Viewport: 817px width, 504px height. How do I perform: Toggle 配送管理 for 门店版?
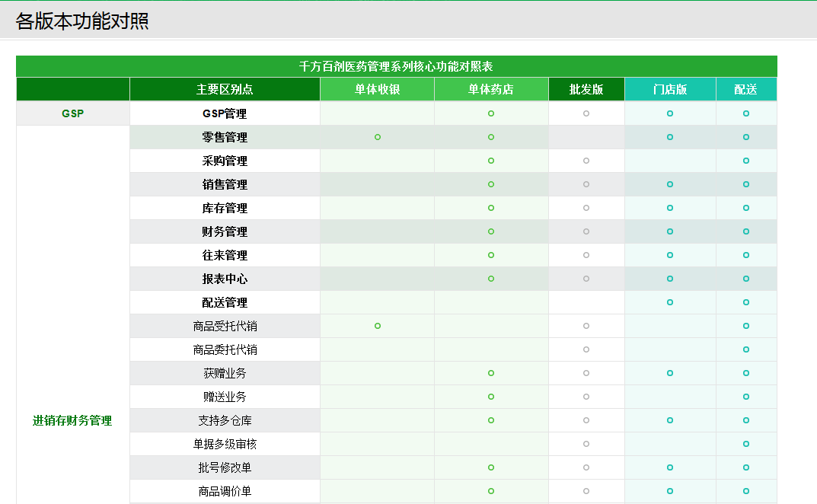tap(669, 301)
